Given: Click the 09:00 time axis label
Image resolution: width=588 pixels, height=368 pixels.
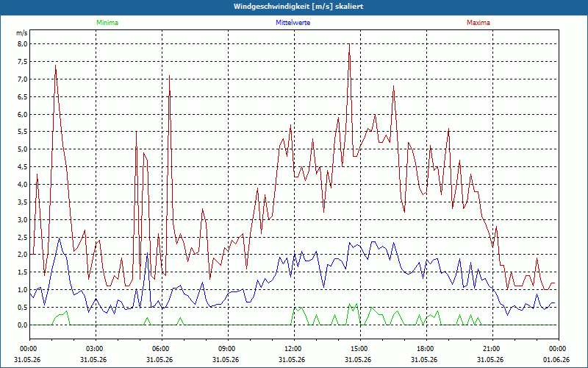Looking at the screenshot, I should [228, 349].
